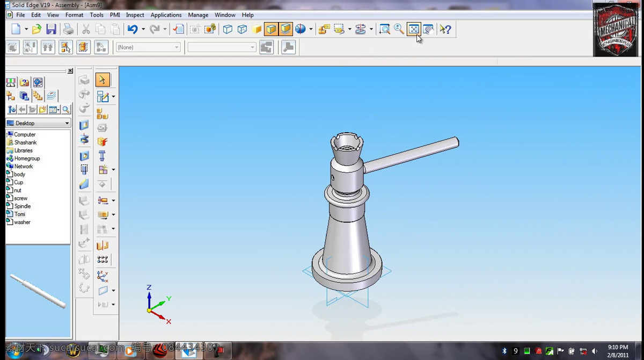
Task: Open a file with the folder icon
Action: point(36,29)
